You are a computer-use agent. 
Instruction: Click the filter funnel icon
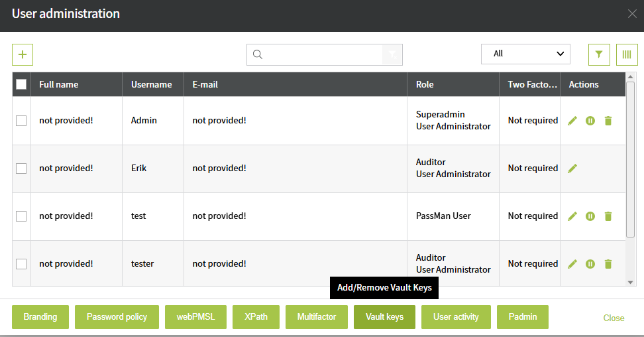click(x=599, y=54)
